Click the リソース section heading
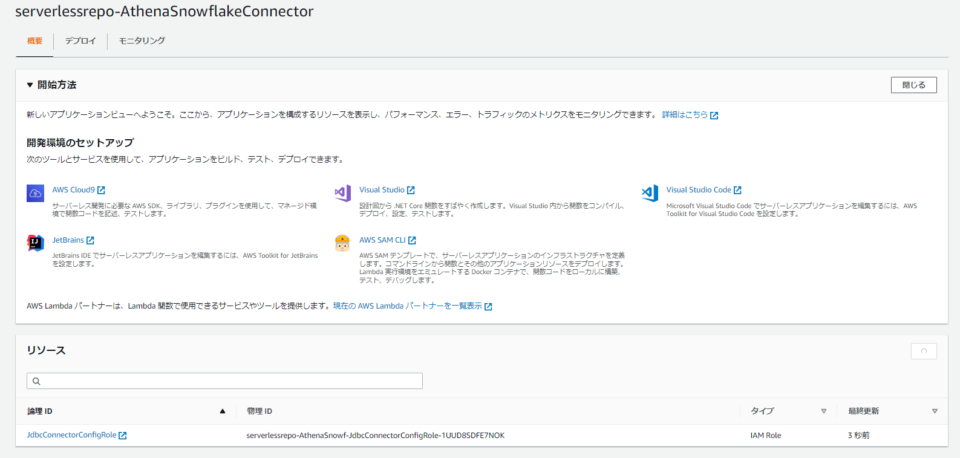 tap(46, 351)
